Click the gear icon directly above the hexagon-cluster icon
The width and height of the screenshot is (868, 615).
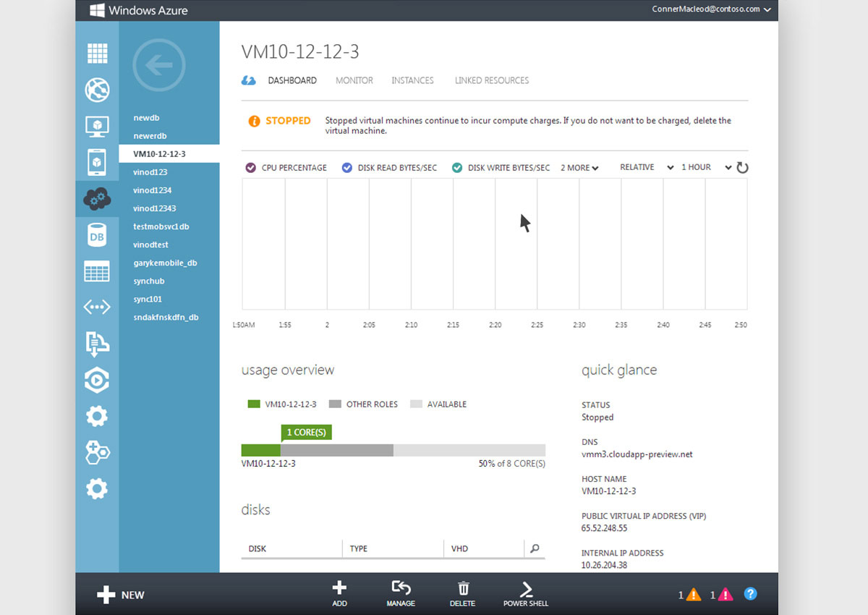97,416
